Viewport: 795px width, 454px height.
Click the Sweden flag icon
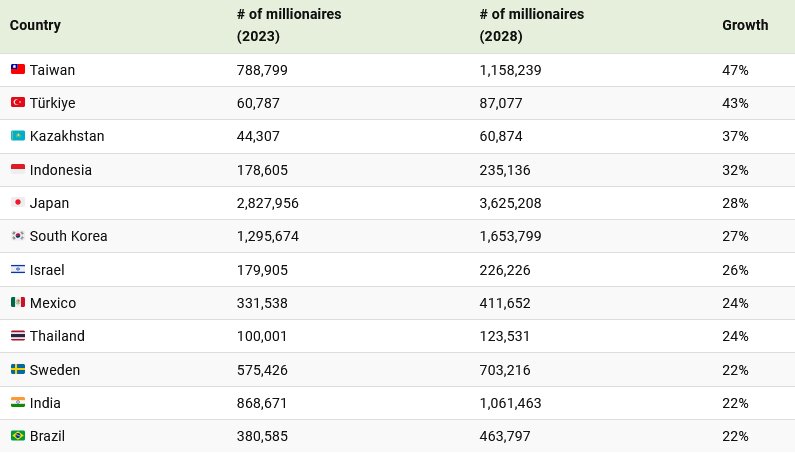[17, 370]
